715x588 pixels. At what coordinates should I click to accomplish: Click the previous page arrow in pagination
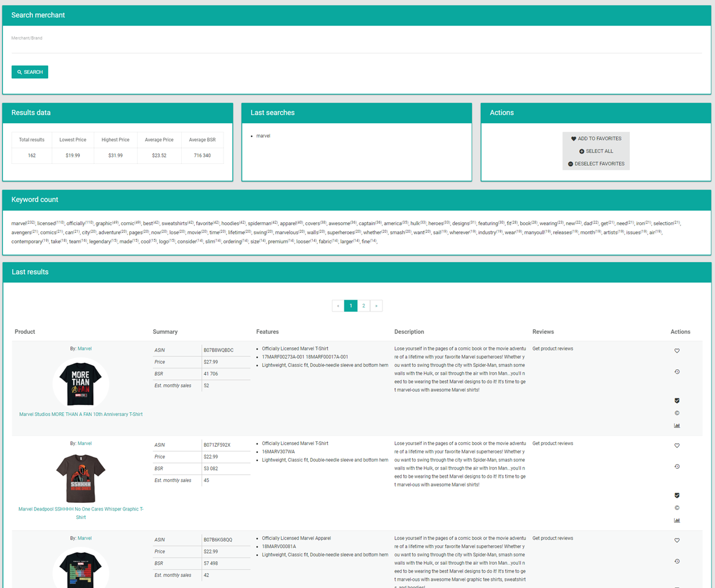point(338,306)
